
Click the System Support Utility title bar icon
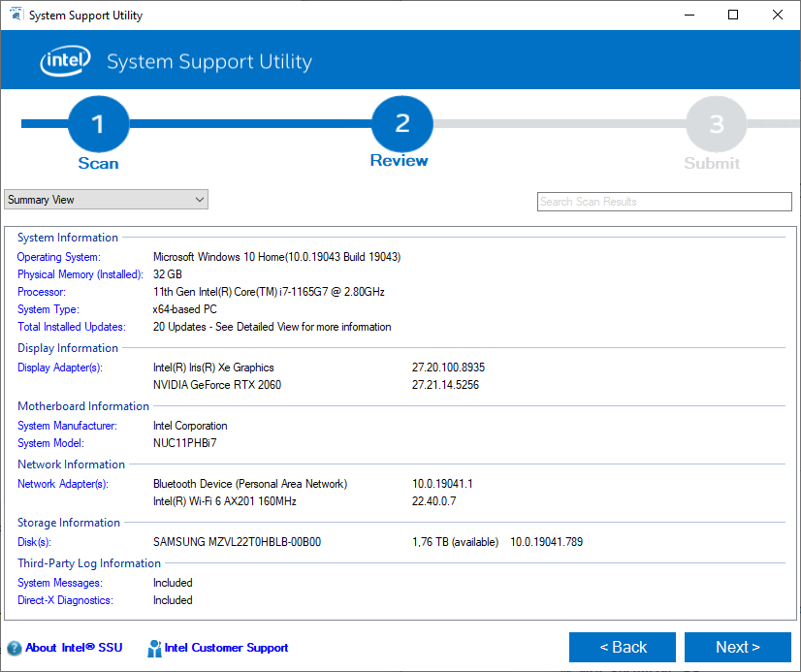pyautogui.click(x=16, y=15)
